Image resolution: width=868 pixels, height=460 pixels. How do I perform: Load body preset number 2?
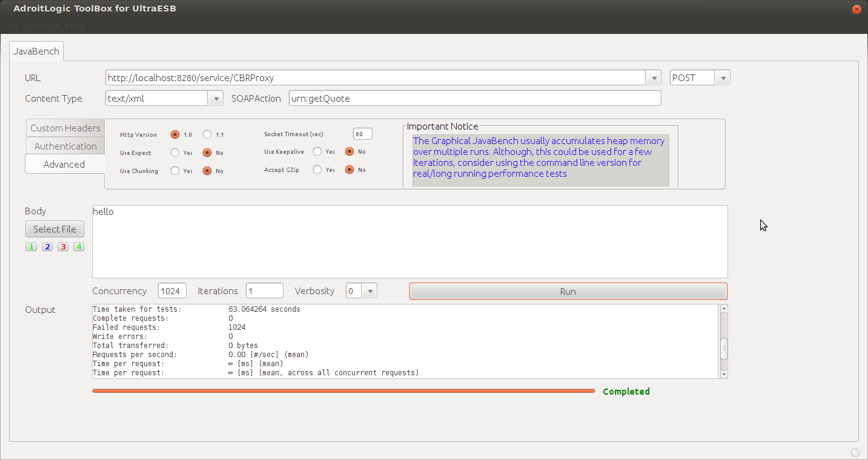pyautogui.click(x=47, y=247)
